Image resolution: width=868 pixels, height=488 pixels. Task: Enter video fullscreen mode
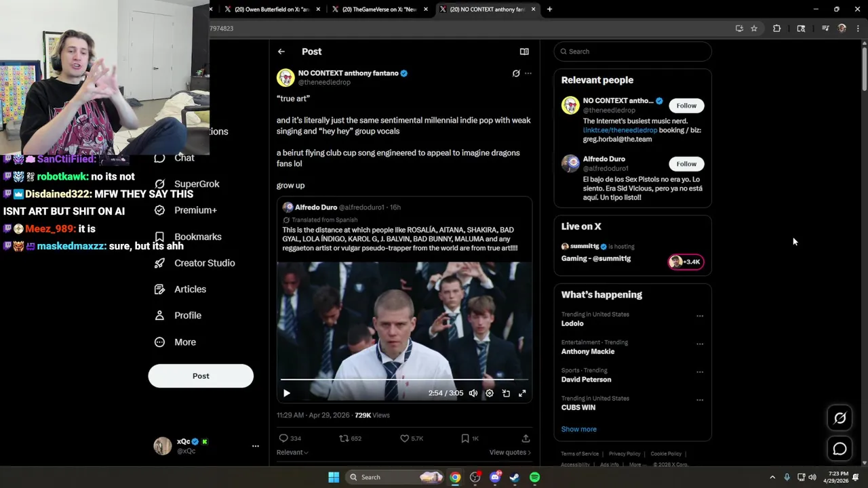click(522, 393)
